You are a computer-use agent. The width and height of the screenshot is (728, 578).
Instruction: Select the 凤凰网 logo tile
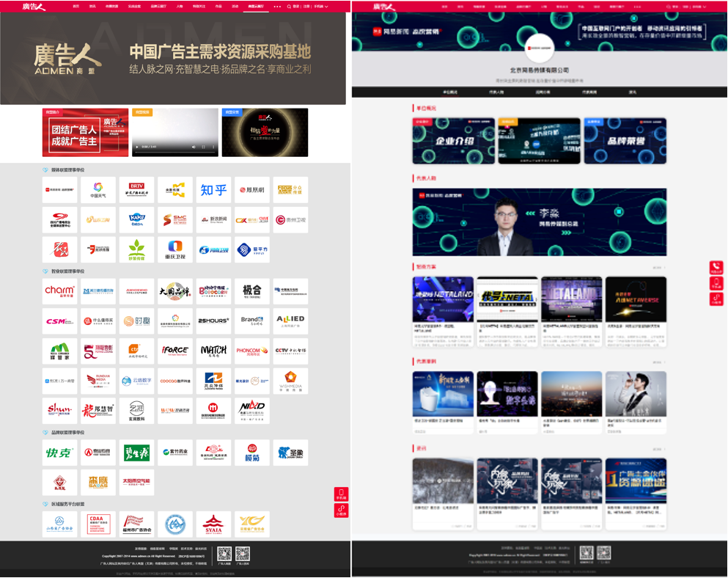tap(252, 190)
